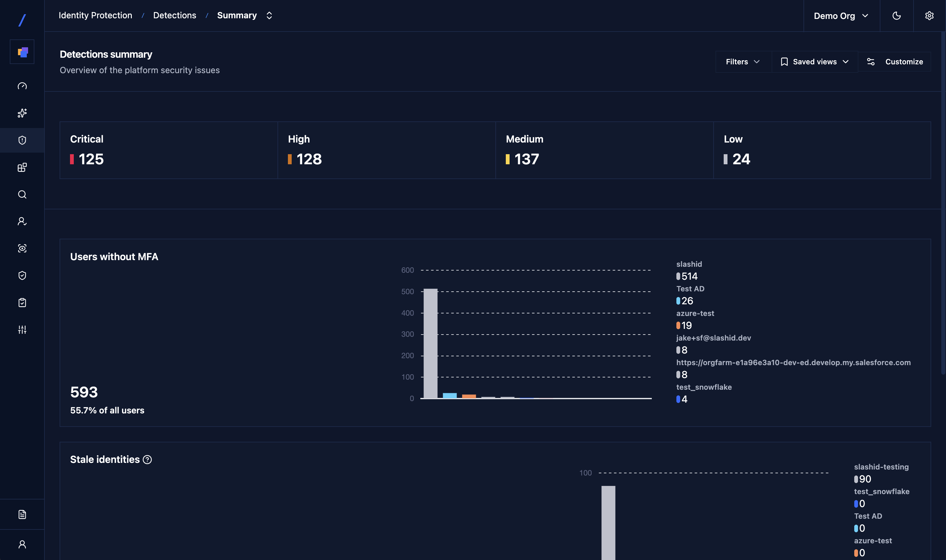The image size is (946, 560).
Task: Expand the Saved views dropdown
Action: pyautogui.click(x=814, y=61)
